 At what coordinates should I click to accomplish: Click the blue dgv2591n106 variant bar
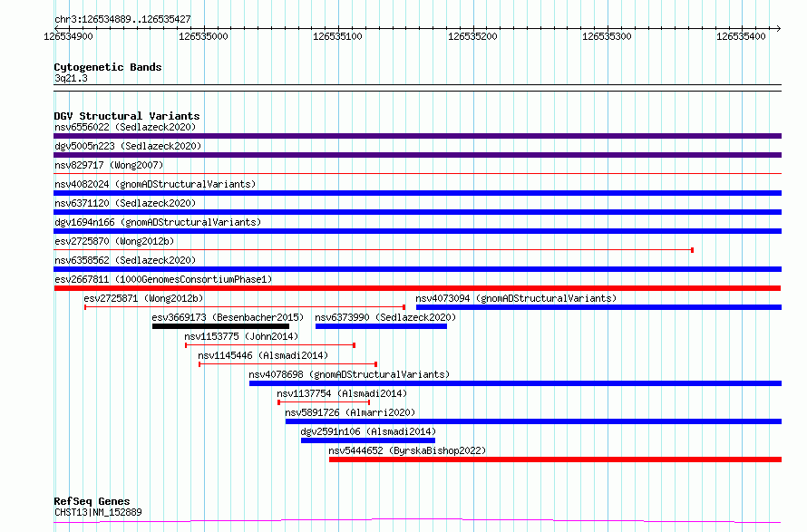click(368, 440)
